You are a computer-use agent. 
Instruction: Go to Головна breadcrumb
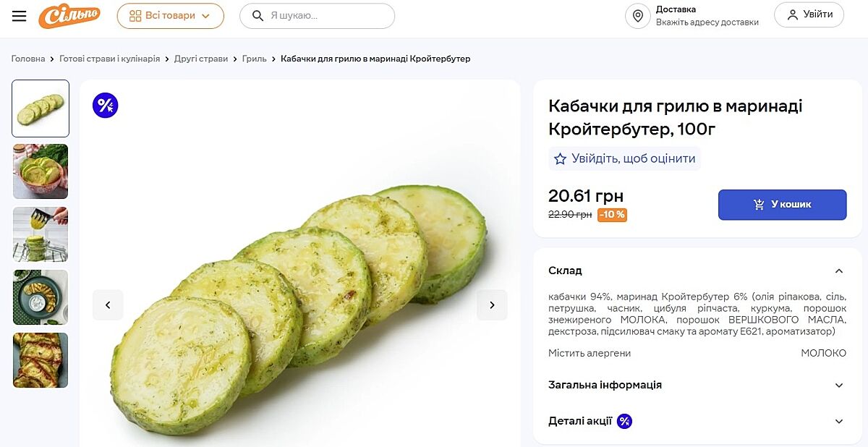28,59
